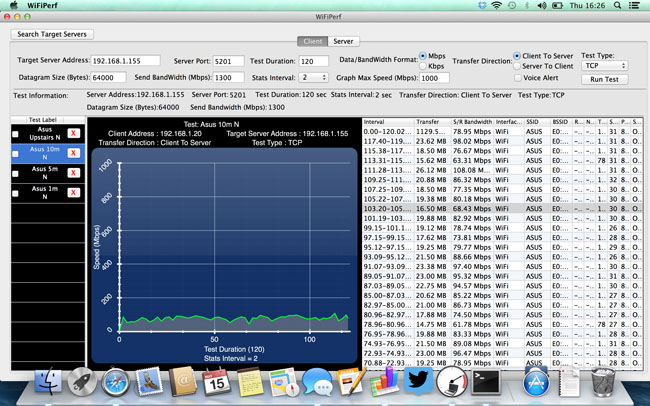Click Time Machine menu bar icon
The width and height of the screenshot is (650, 406).
[x=512, y=5]
